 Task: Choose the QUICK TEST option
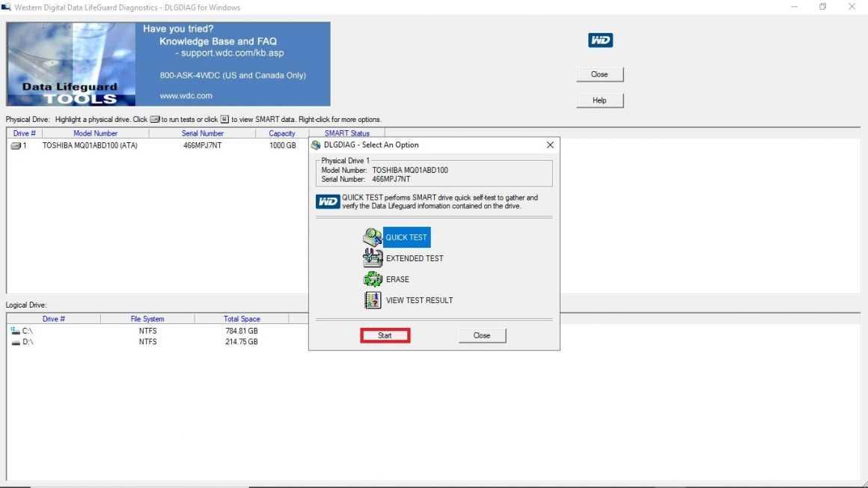tap(406, 237)
